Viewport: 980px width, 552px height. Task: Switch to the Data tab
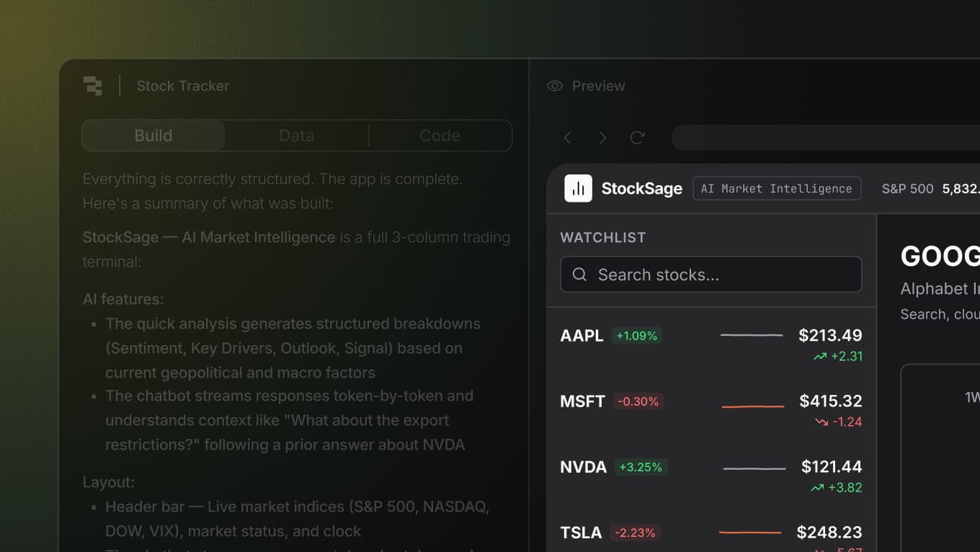point(297,135)
